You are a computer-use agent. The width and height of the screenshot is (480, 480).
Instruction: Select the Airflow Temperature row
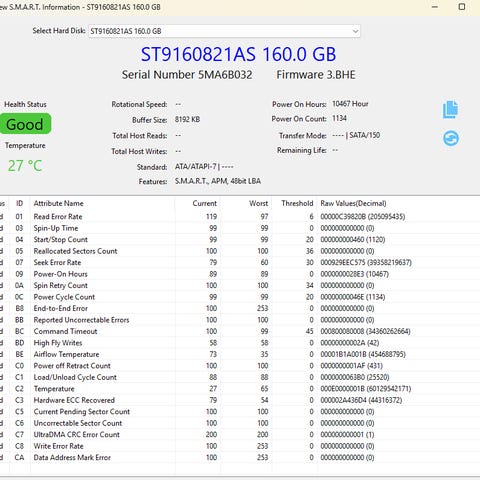click(240, 354)
